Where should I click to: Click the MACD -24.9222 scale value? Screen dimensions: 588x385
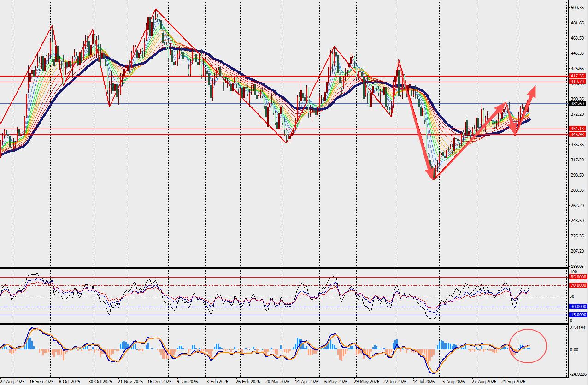[x=578, y=375]
